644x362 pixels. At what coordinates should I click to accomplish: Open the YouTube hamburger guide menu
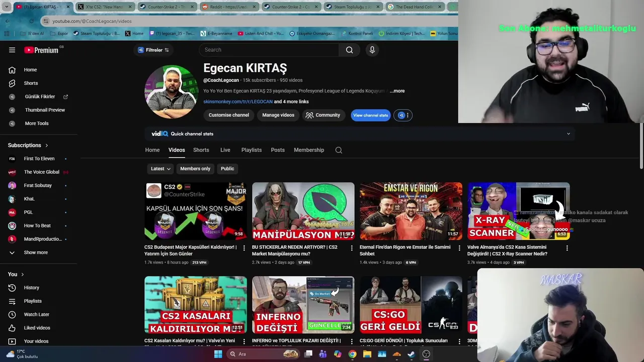click(x=12, y=50)
